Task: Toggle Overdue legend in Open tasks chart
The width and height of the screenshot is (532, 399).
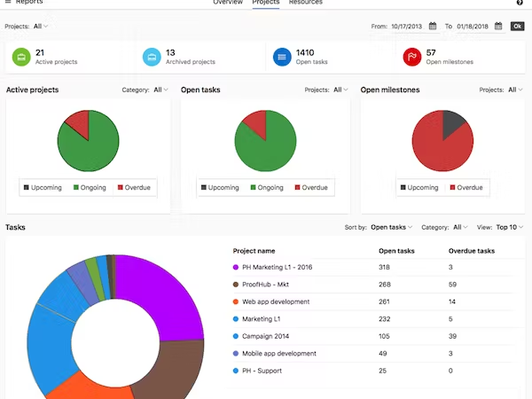Action: tap(311, 188)
